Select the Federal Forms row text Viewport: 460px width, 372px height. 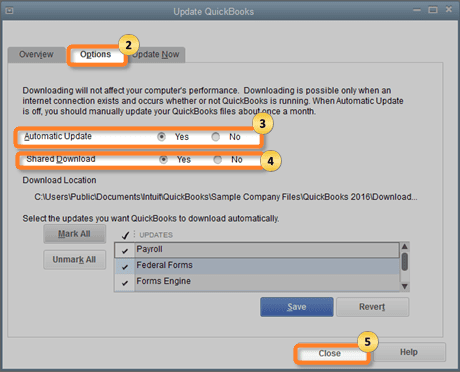tap(164, 265)
